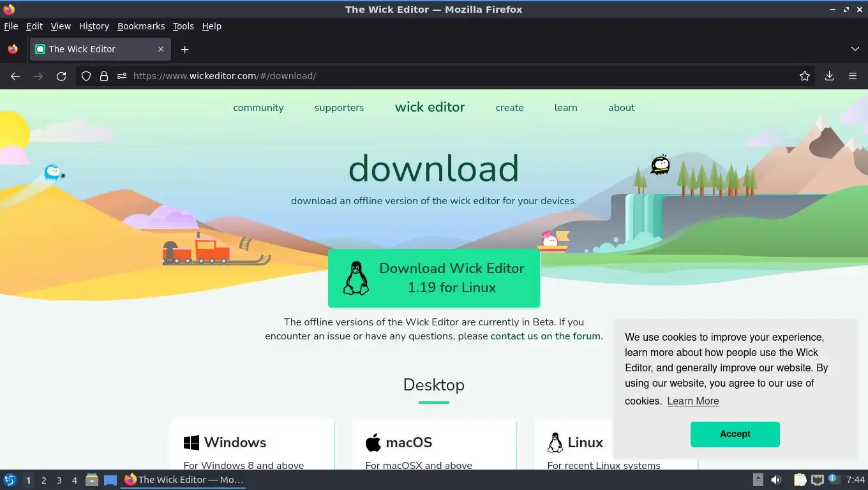Open a new tab with the plus icon
The image size is (868, 490).
pyautogui.click(x=184, y=49)
